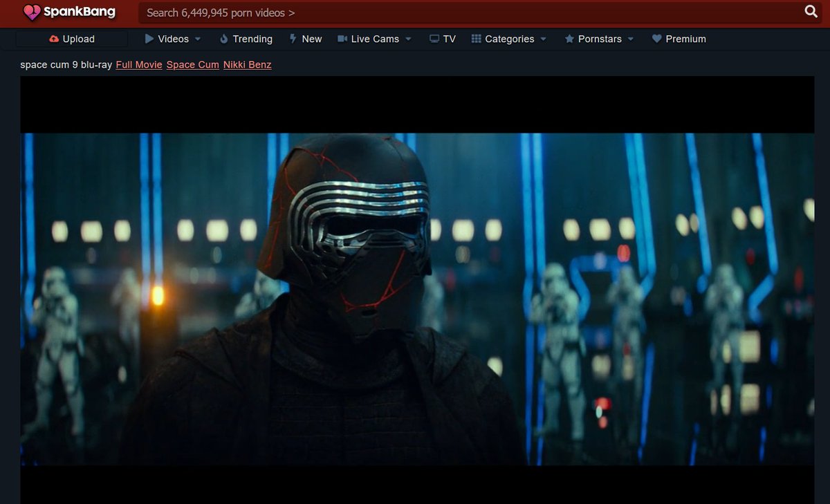Viewport: 830px width, 504px height.
Task: Click the lightning bolt icon beside New
Action: click(x=293, y=39)
